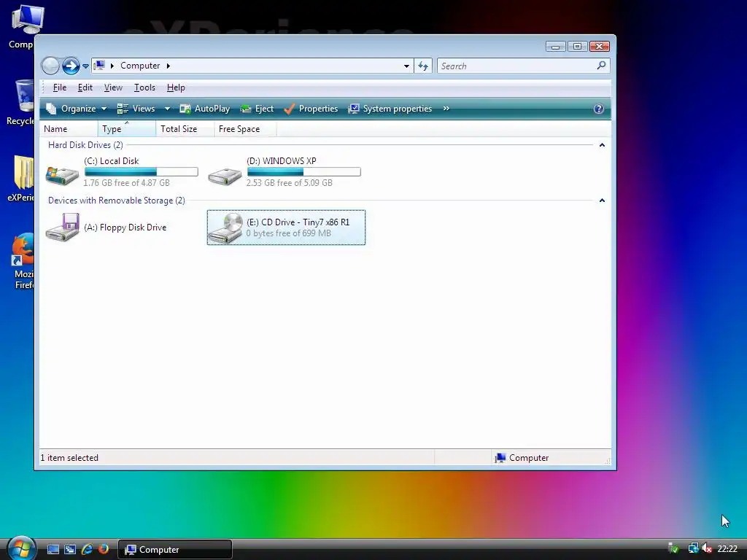The image size is (747, 560).
Task: Click the window resize grip corner
Action: click(x=608, y=461)
